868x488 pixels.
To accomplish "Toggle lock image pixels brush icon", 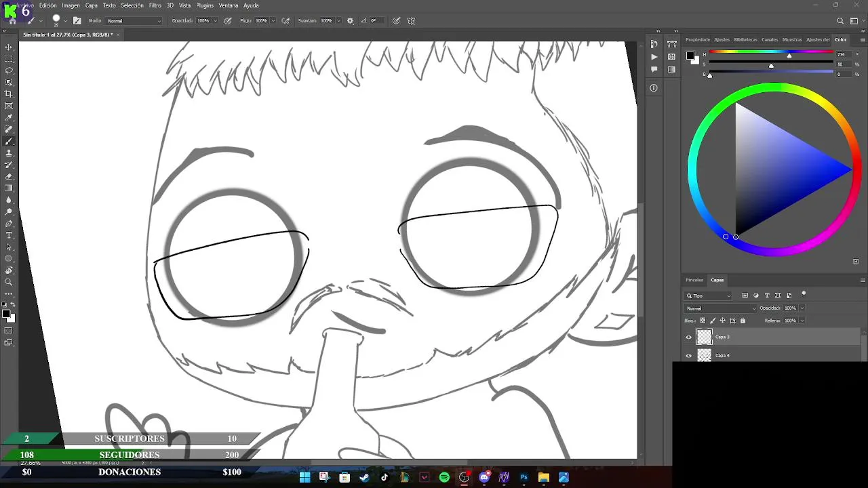I will click(x=712, y=321).
